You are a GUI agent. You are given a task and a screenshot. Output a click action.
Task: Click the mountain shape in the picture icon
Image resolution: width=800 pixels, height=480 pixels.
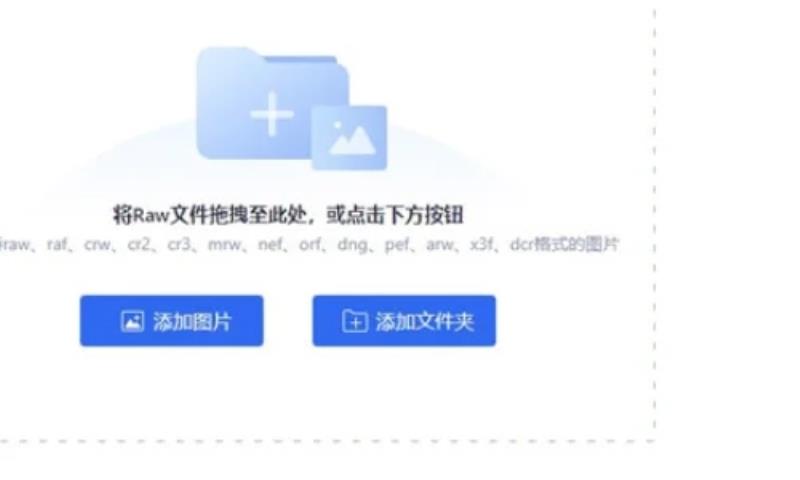point(353,140)
